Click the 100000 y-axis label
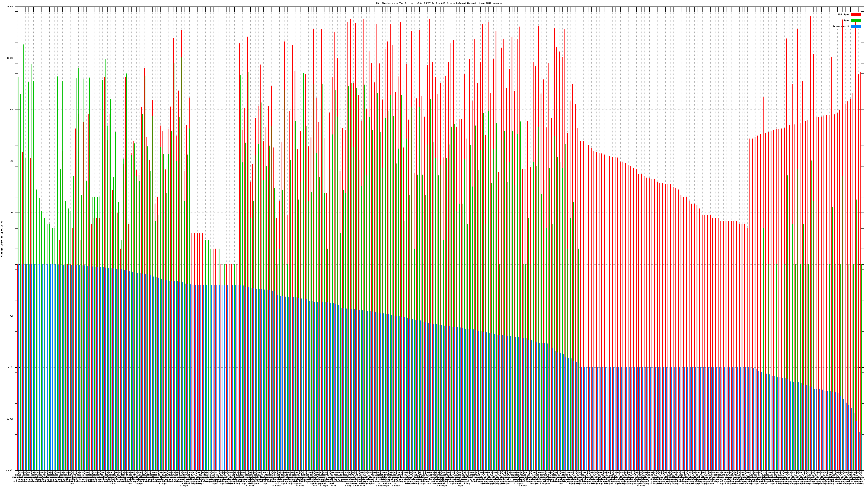 [x=9, y=7]
